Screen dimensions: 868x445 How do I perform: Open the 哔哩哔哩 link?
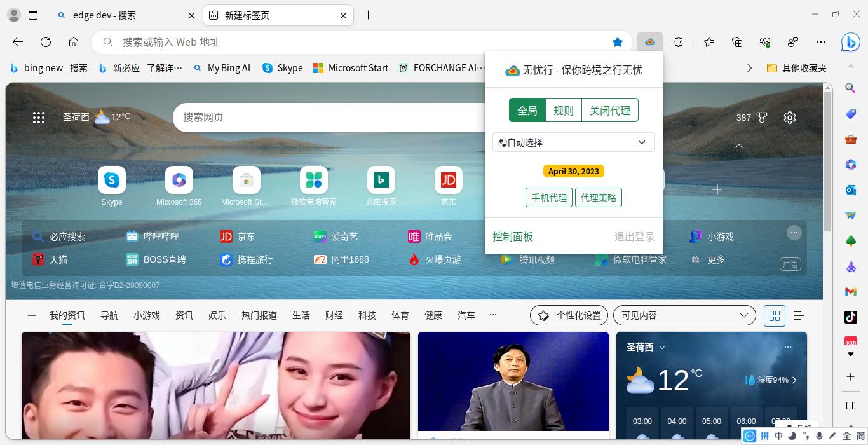click(153, 236)
